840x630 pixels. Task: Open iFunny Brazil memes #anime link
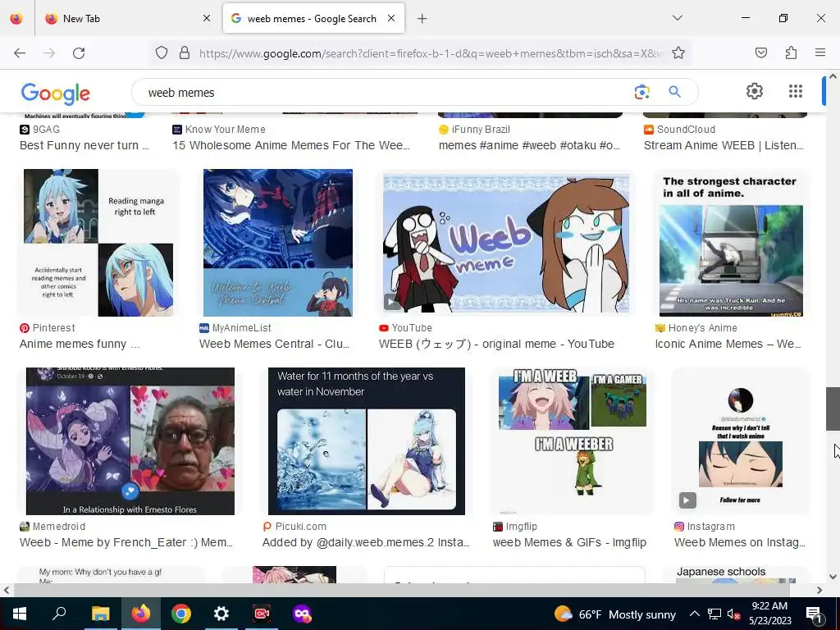[529, 145]
